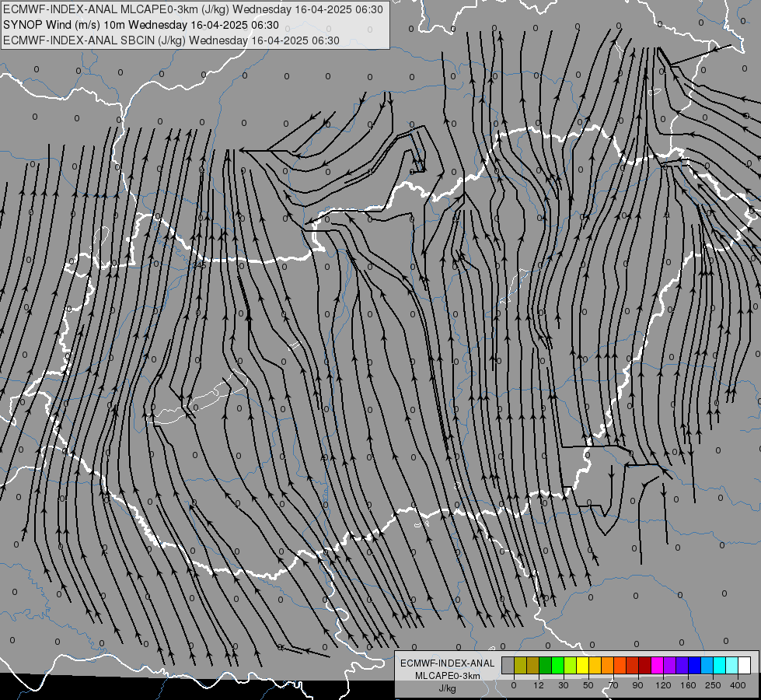761x700 pixels.
Task: Click legend tick label '70'
Action: pos(613,685)
